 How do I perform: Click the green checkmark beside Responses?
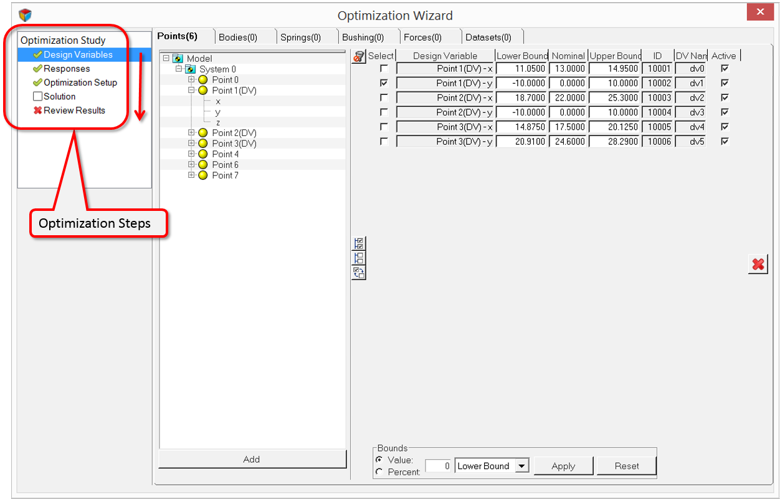point(37,68)
